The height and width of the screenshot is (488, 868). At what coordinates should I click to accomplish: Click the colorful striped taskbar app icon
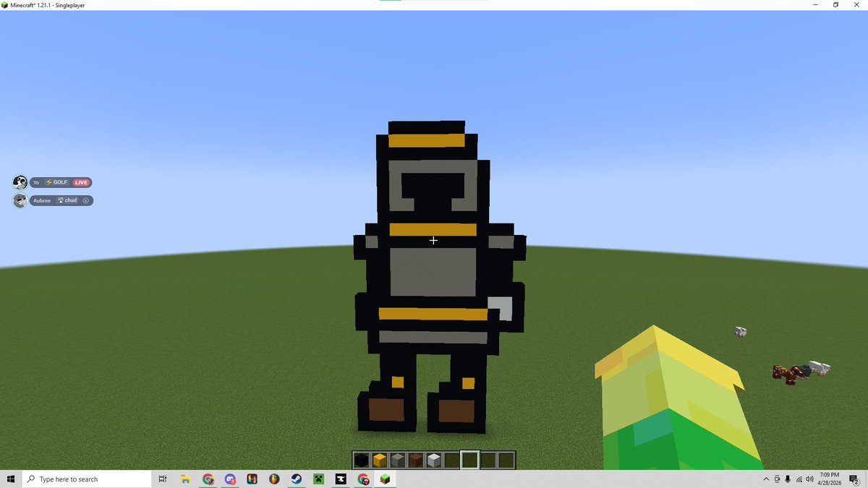252,479
